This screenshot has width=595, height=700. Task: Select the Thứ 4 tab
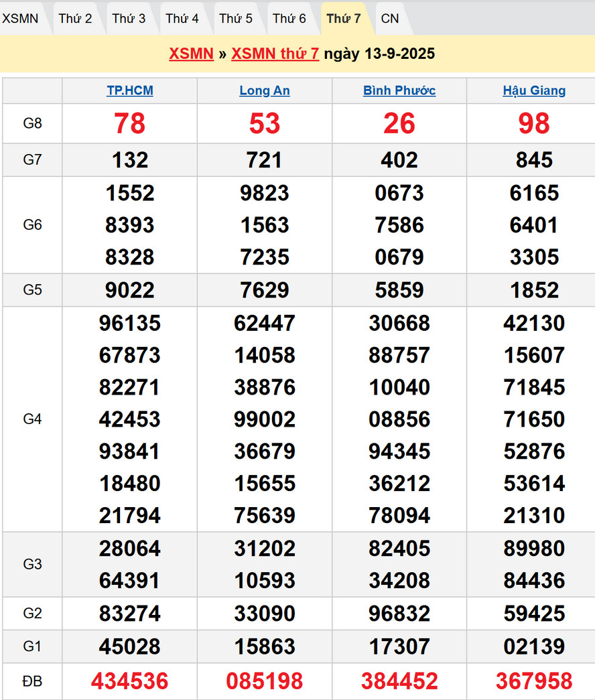182,18
